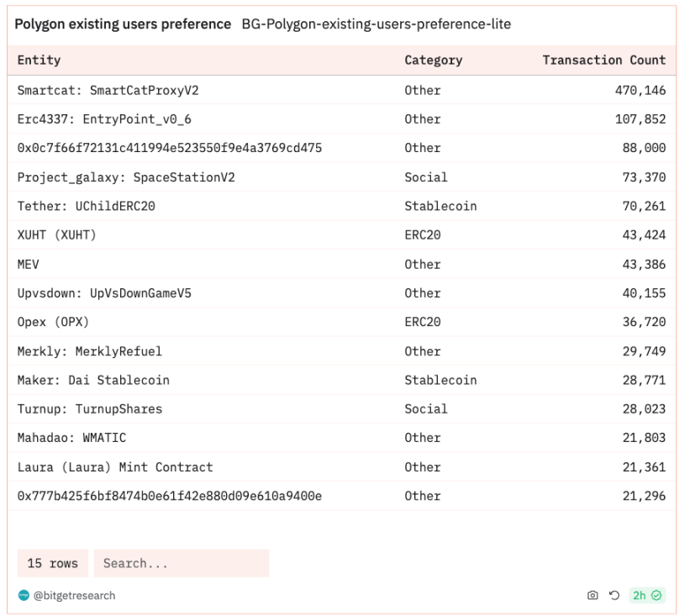The width and height of the screenshot is (679, 616).
Task: Sort by the Entity column header
Action: pyautogui.click(x=39, y=61)
